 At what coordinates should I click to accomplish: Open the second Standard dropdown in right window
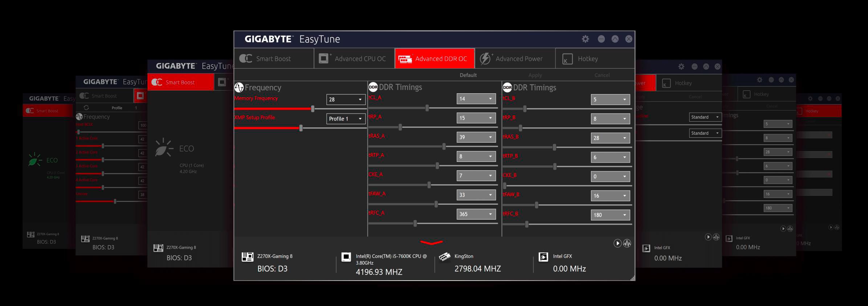click(705, 133)
